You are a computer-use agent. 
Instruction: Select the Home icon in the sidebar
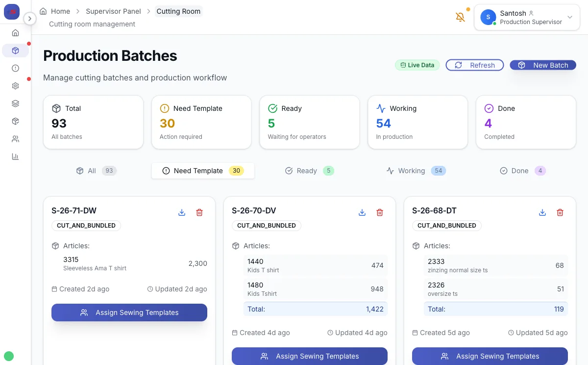click(15, 32)
